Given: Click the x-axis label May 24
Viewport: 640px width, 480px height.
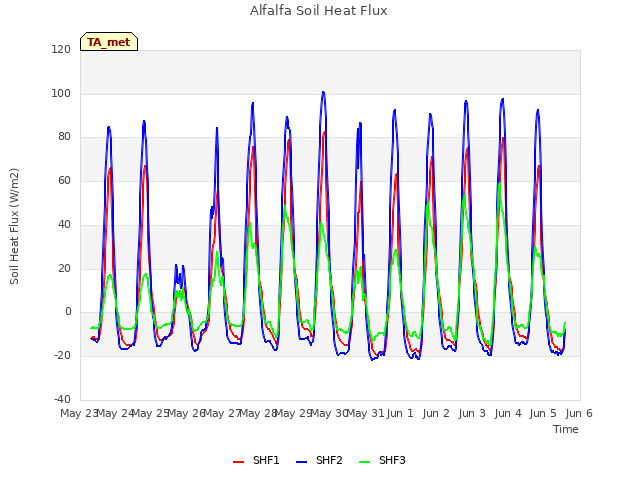Looking at the screenshot, I should pos(116,413).
